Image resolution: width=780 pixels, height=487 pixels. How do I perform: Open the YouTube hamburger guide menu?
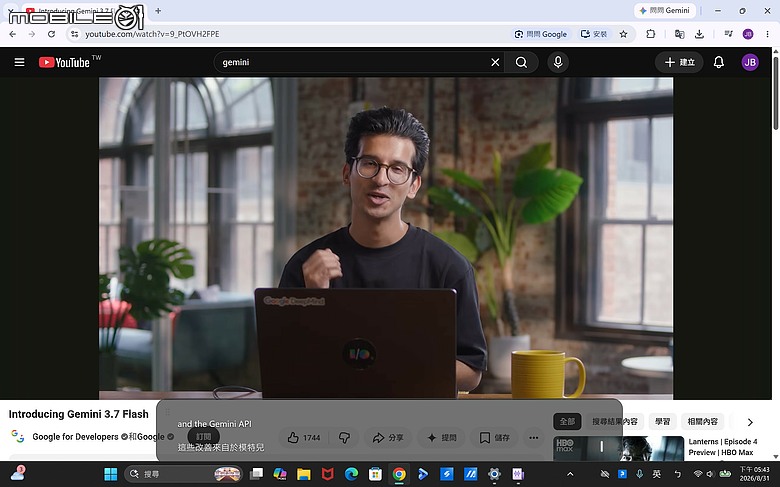(19, 62)
